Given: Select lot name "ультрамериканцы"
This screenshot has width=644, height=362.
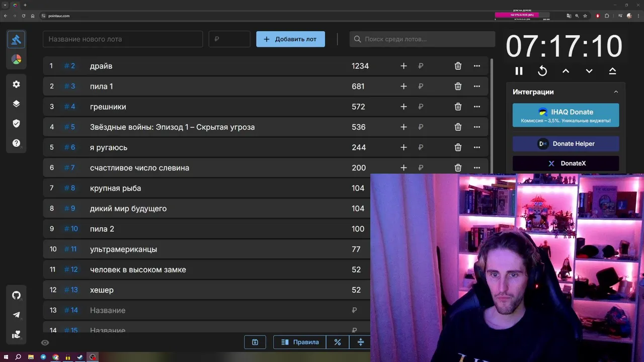Looking at the screenshot, I should tap(123, 249).
